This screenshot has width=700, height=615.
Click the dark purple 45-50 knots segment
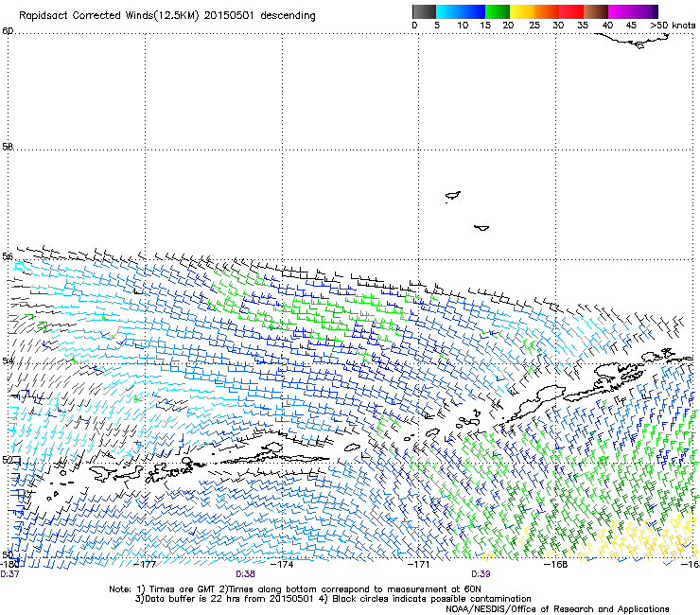(x=645, y=11)
